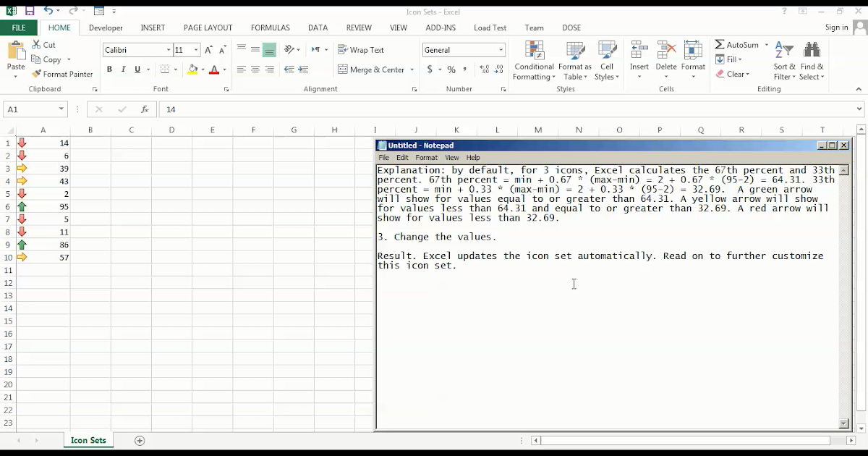Click the Sign in link
The width and height of the screenshot is (868, 456).
[836, 27]
